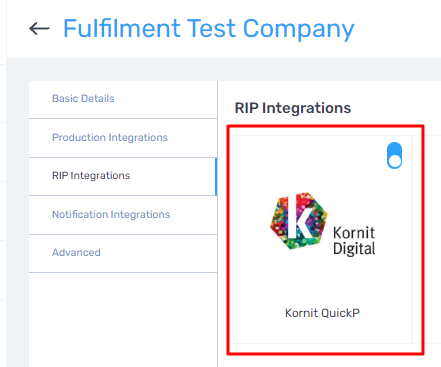Click the Fulfilment Test Company title
Screen dimensions: 441x367
pyautogui.click(x=209, y=29)
